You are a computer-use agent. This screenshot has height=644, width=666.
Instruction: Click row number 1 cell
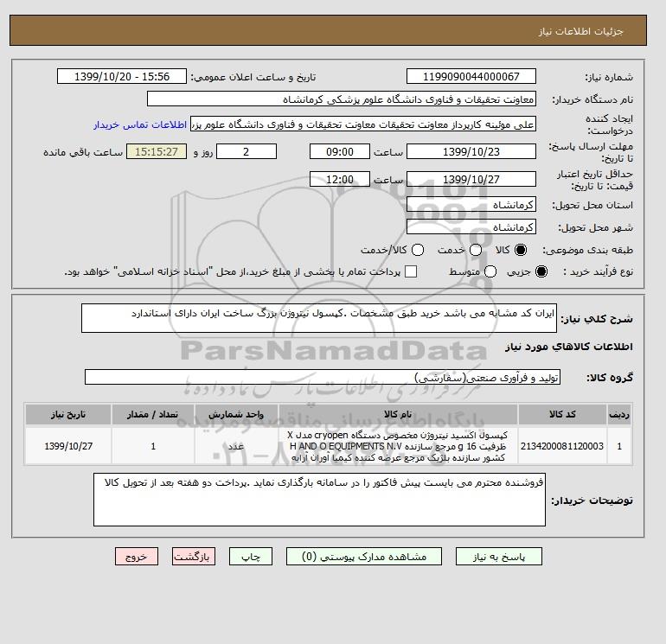pos(619,446)
